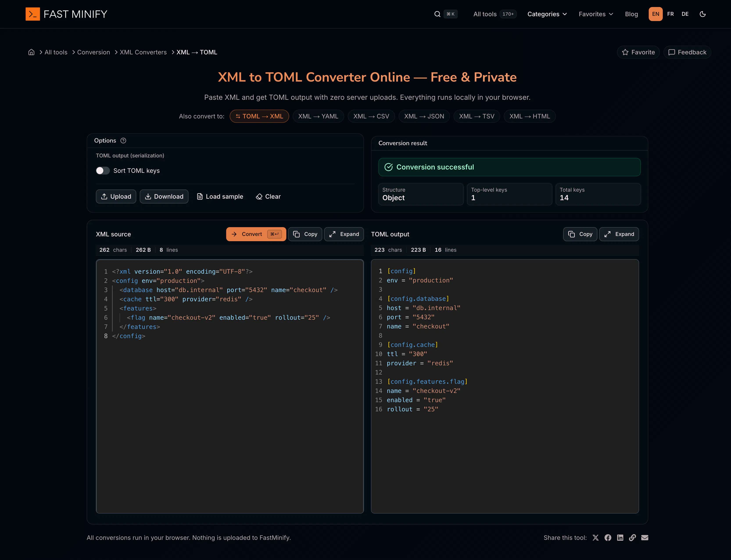Screen dimensions: 731x560
Task: Download the TOML output
Action: click(164, 196)
